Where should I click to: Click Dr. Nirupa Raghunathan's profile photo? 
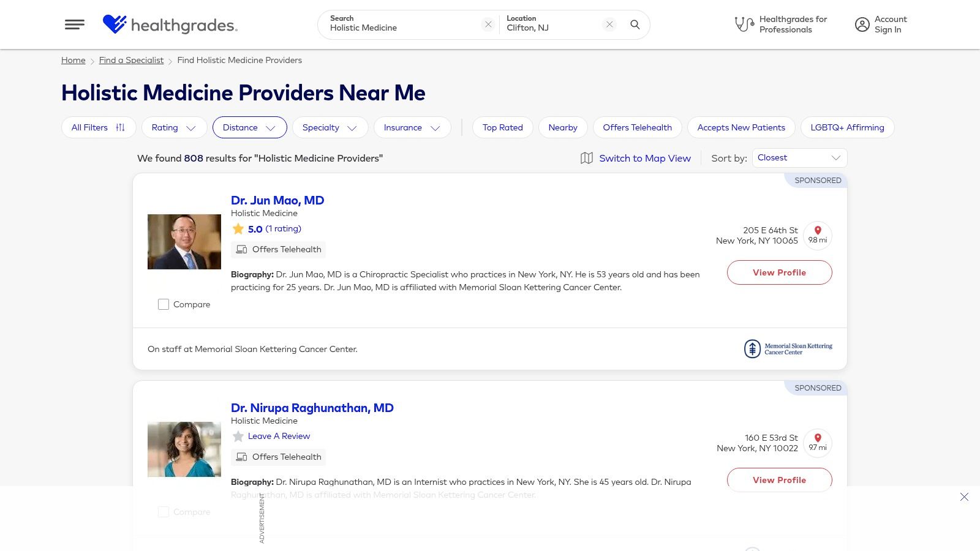click(x=184, y=449)
